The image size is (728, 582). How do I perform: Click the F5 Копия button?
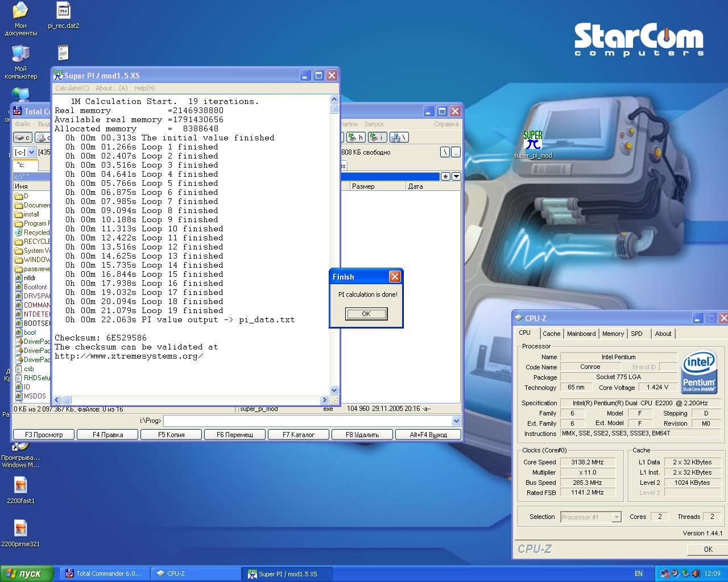pyautogui.click(x=172, y=435)
